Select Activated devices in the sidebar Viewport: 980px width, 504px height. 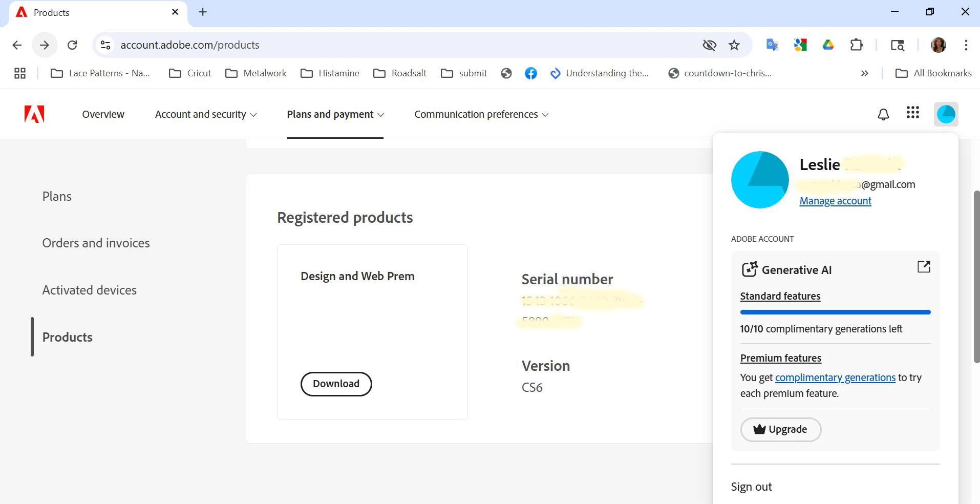coord(89,290)
